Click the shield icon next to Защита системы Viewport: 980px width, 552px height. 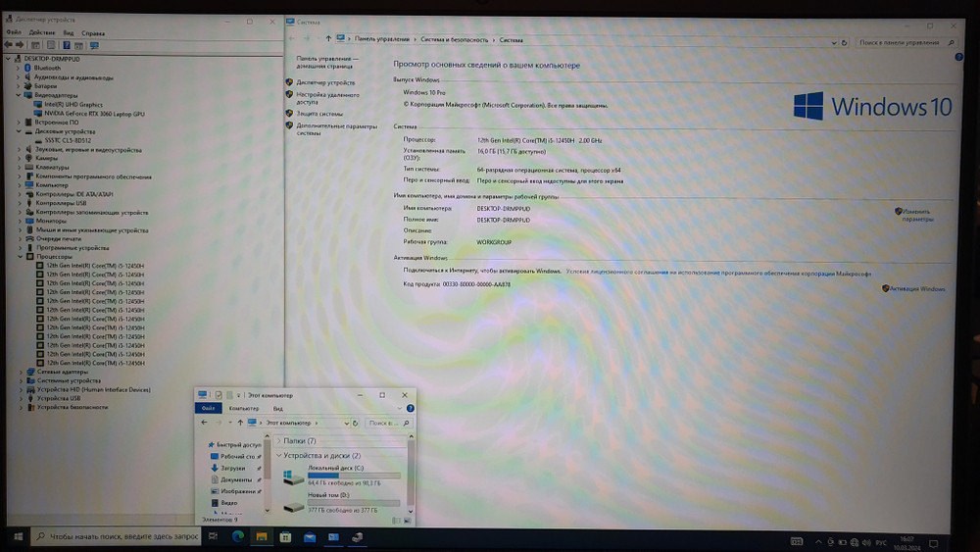[289, 113]
